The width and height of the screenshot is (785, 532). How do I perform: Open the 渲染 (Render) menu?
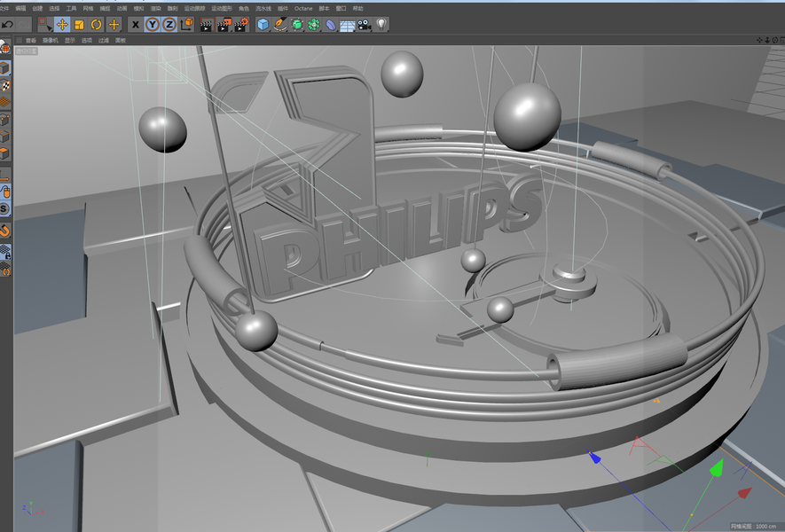pyautogui.click(x=156, y=9)
